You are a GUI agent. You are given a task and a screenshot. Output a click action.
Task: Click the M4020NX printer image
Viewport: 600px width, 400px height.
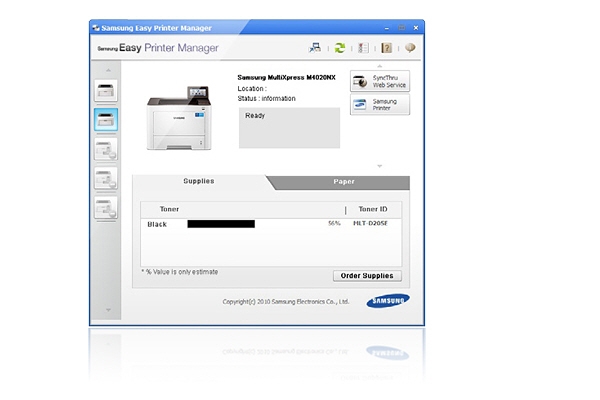[179, 118]
